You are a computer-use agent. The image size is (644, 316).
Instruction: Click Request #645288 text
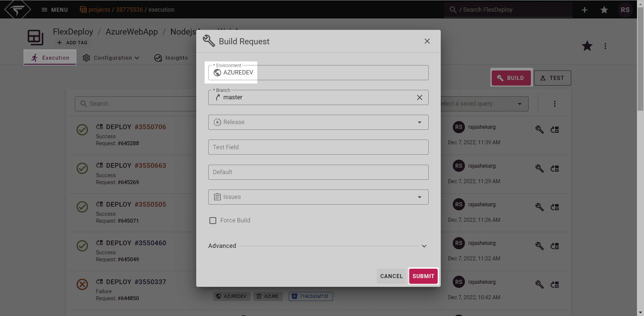[x=117, y=143]
